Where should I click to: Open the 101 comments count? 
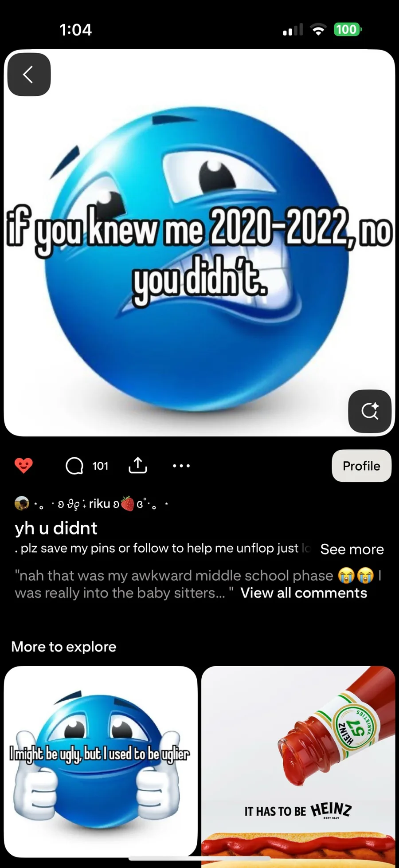pyautogui.click(x=100, y=466)
